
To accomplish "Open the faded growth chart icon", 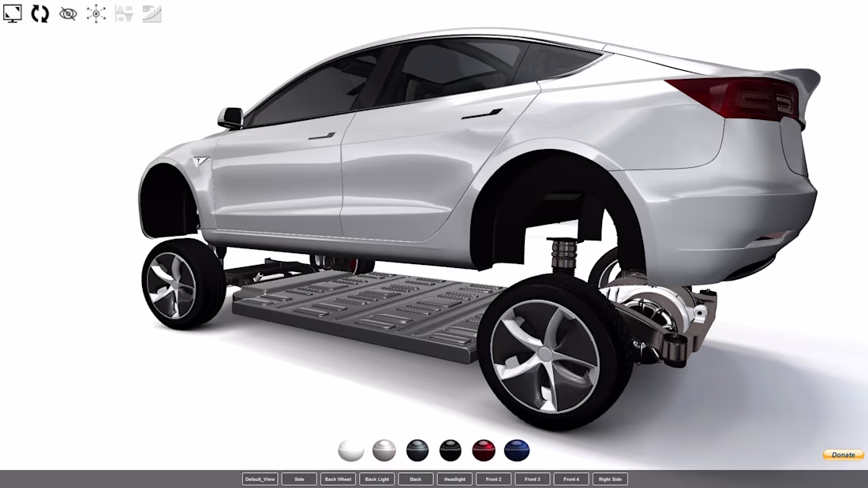I will [152, 14].
